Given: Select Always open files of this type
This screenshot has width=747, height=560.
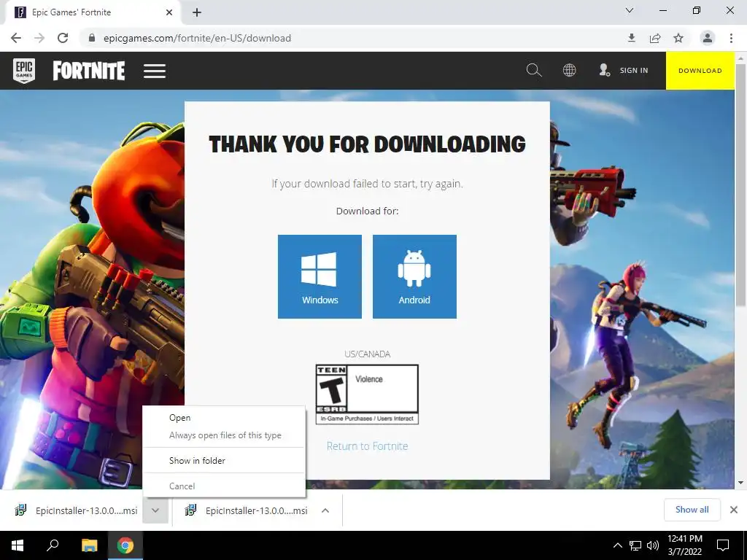Looking at the screenshot, I should coord(224,435).
